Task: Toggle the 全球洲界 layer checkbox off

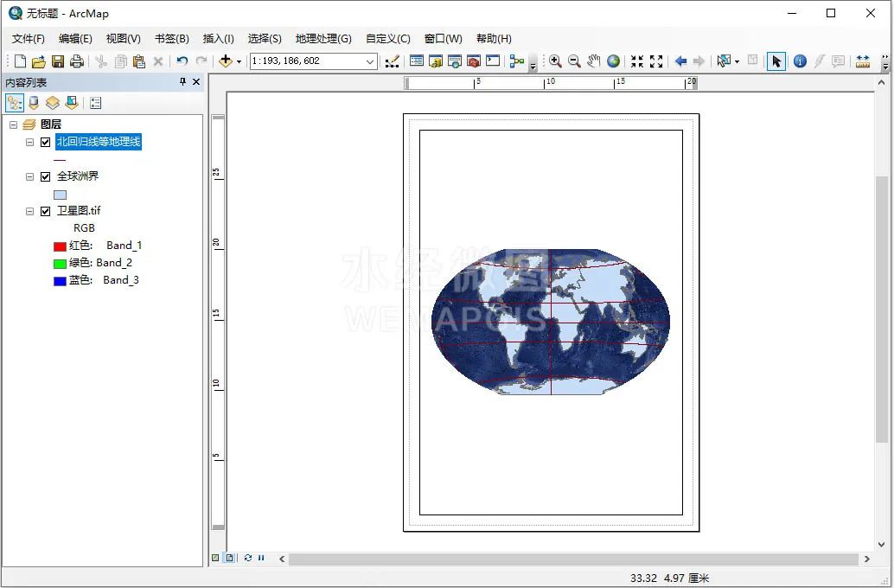Action: click(45, 176)
